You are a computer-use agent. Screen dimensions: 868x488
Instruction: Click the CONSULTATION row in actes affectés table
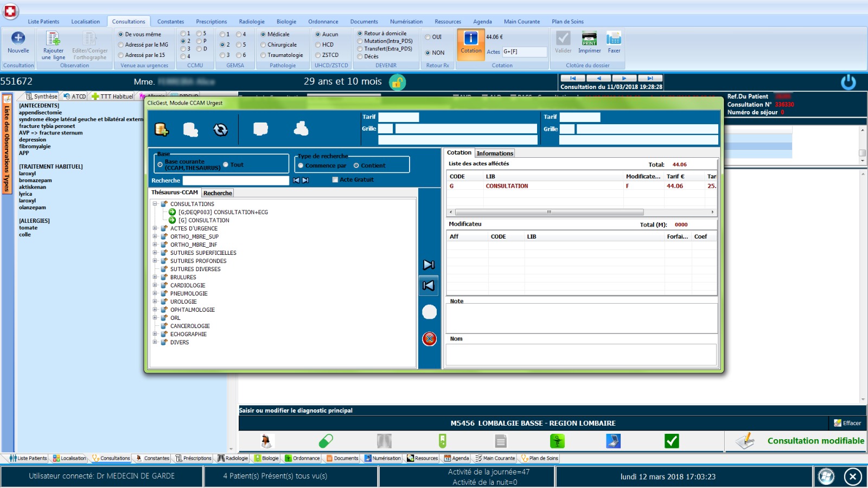click(582, 186)
